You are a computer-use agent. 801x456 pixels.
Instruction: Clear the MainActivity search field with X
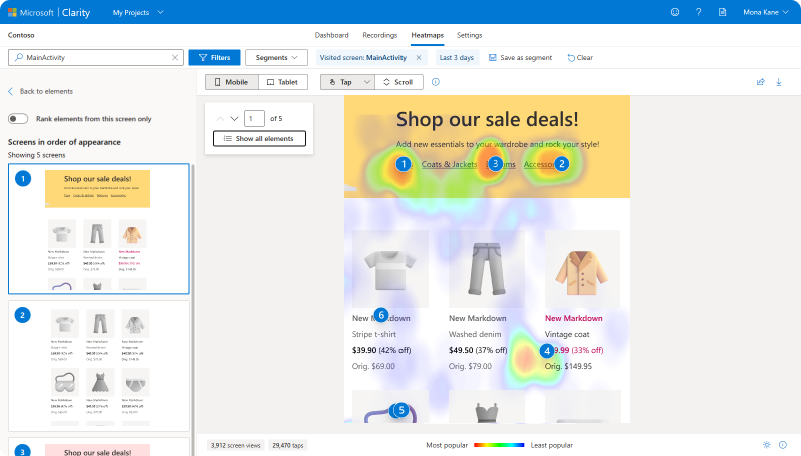(x=175, y=58)
